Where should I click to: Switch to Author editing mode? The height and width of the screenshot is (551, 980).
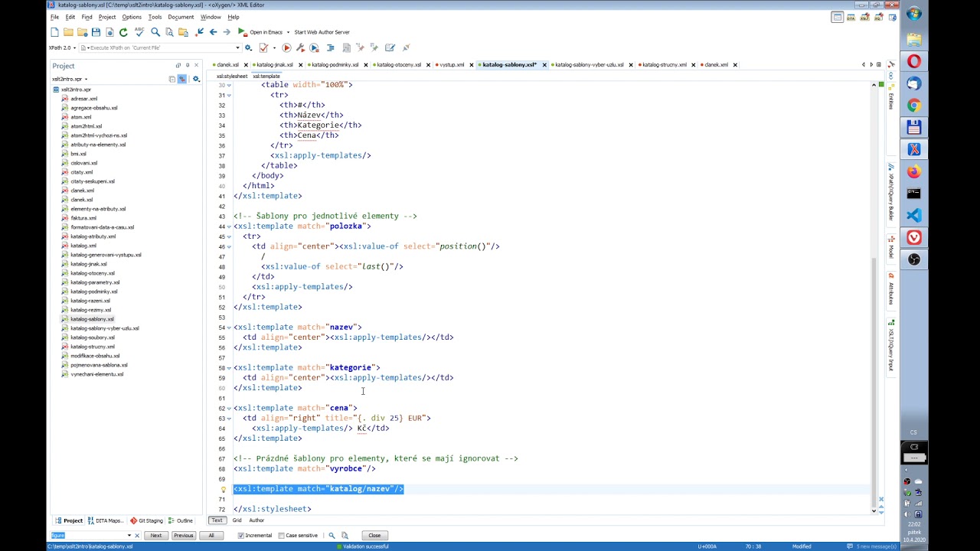(x=256, y=520)
